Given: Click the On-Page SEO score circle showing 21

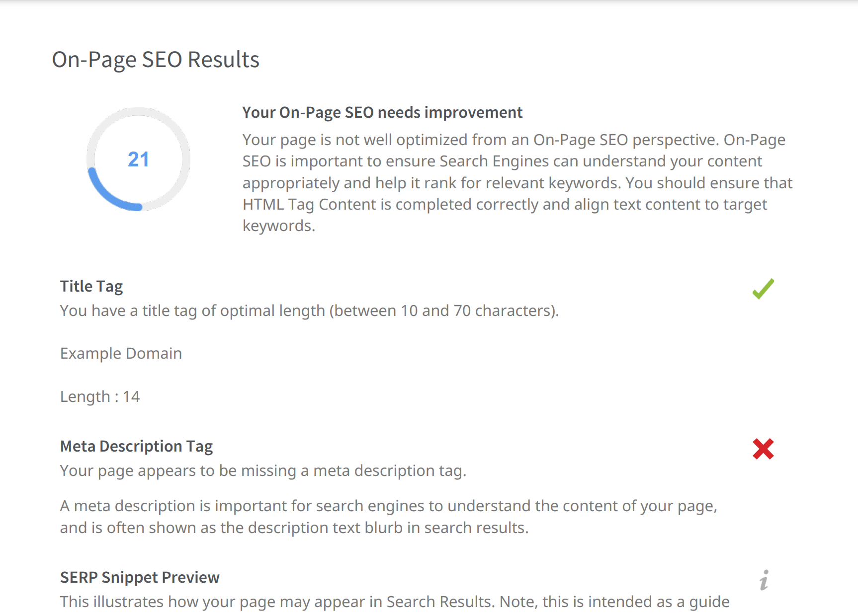Looking at the screenshot, I should [x=138, y=159].
